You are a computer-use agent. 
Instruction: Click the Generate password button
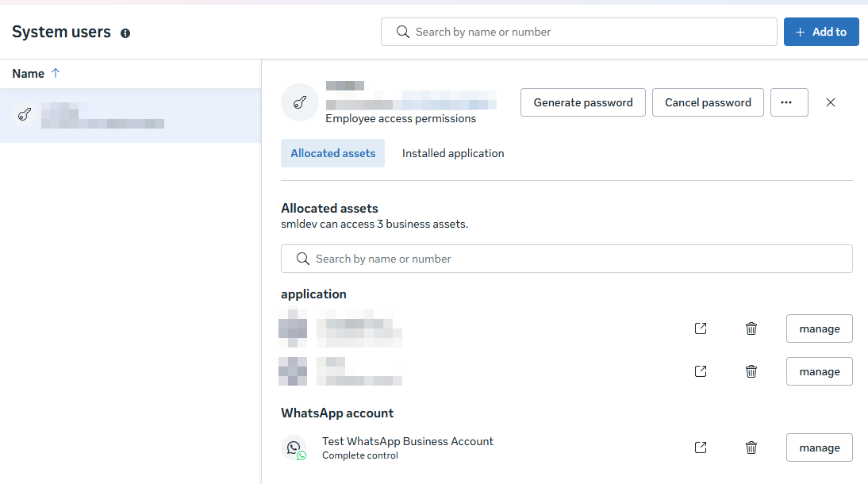tap(582, 102)
